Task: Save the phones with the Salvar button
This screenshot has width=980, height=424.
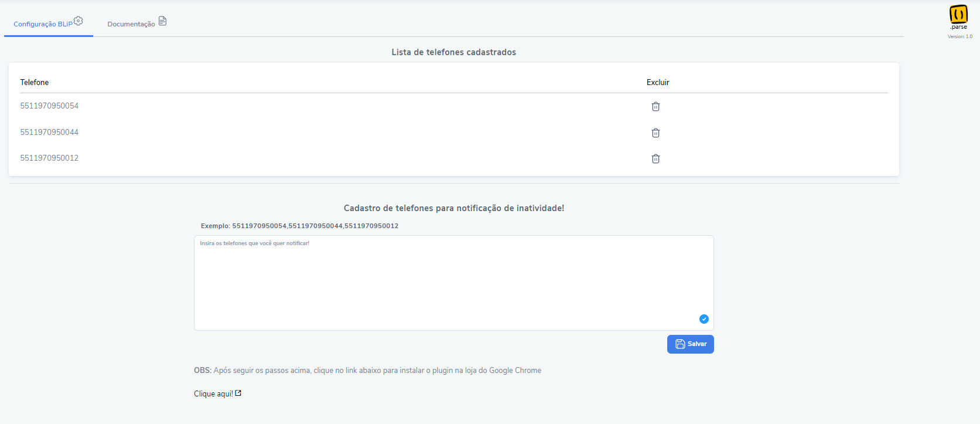Action: pos(691,344)
